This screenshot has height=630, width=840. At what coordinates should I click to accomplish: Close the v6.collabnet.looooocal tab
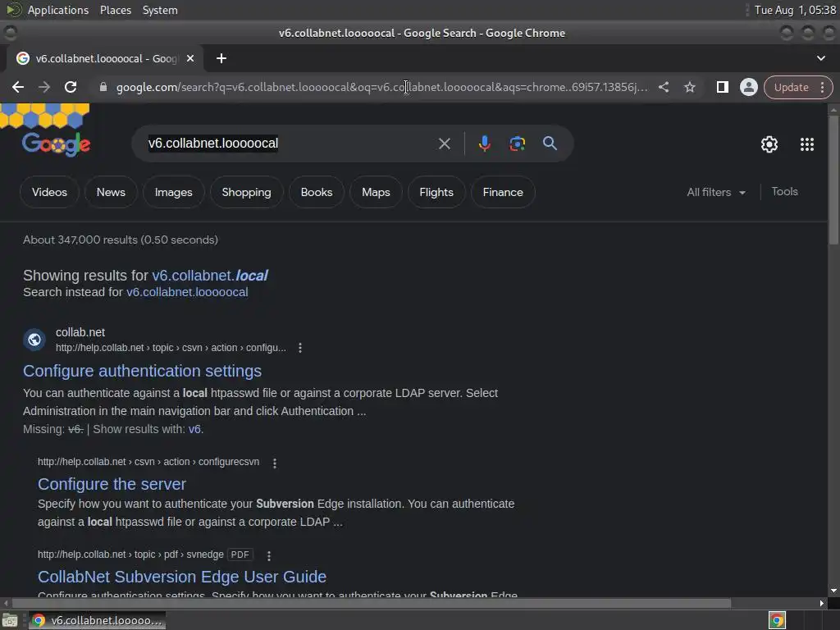tap(190, 58)
